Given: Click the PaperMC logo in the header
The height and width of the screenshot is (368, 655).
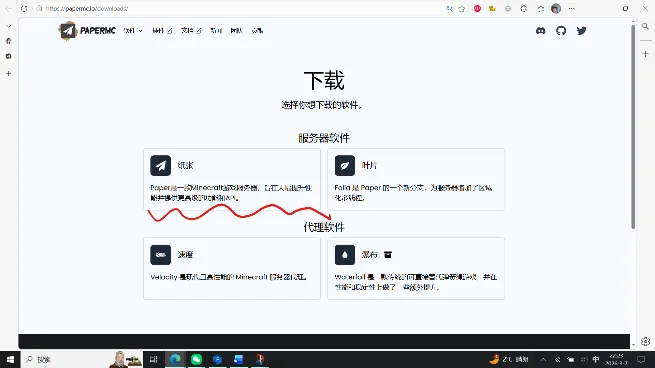Looking at the screenshot, I should coord(68,30).
